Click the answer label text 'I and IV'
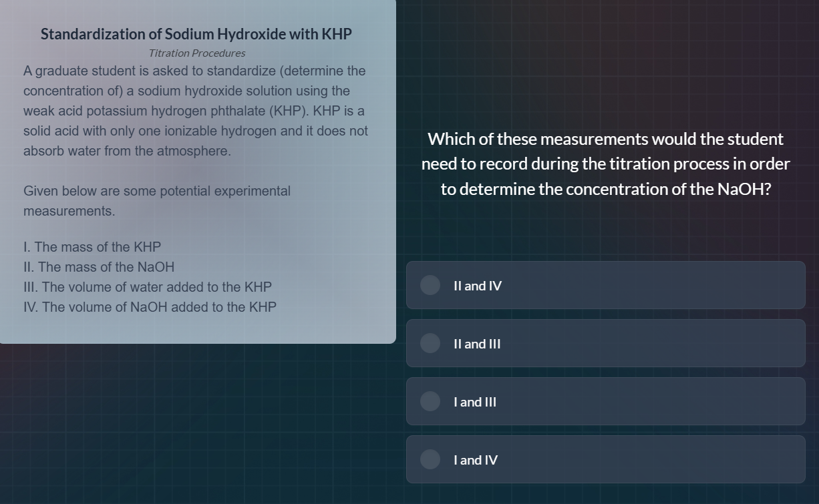The image size is (819, 504). point(475,459)
